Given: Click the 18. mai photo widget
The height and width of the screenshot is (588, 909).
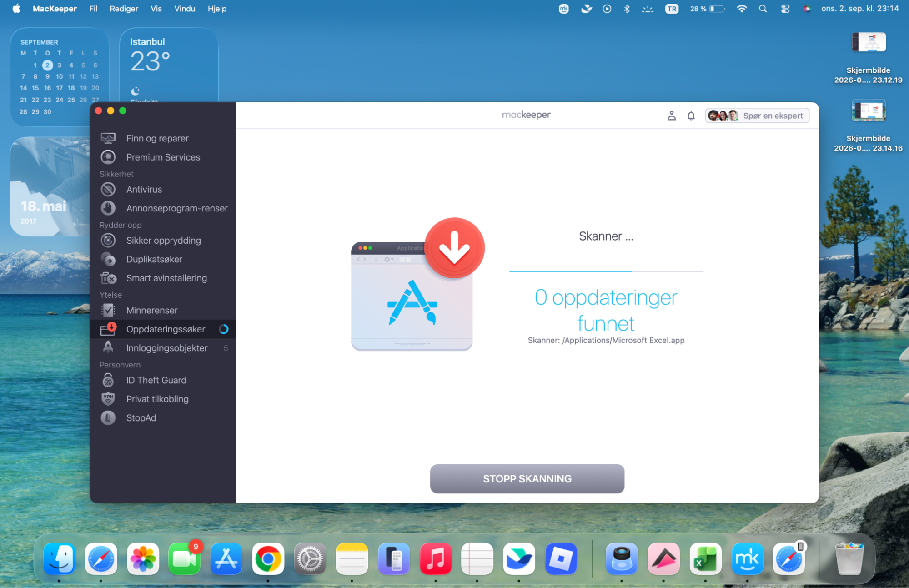Looking at the screenshot, I should pyautogui.click(x=50, y=186).
